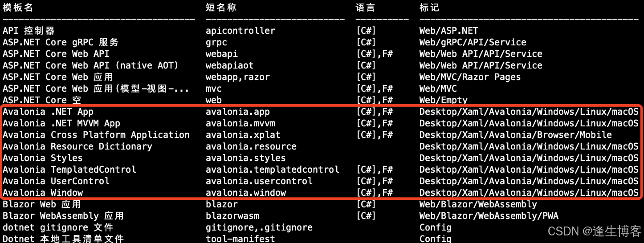Image resolution: width=644 pixels, height=243 pixels.
Task: Select avalonia.templatedcontrol text
Action: point(273,170)
